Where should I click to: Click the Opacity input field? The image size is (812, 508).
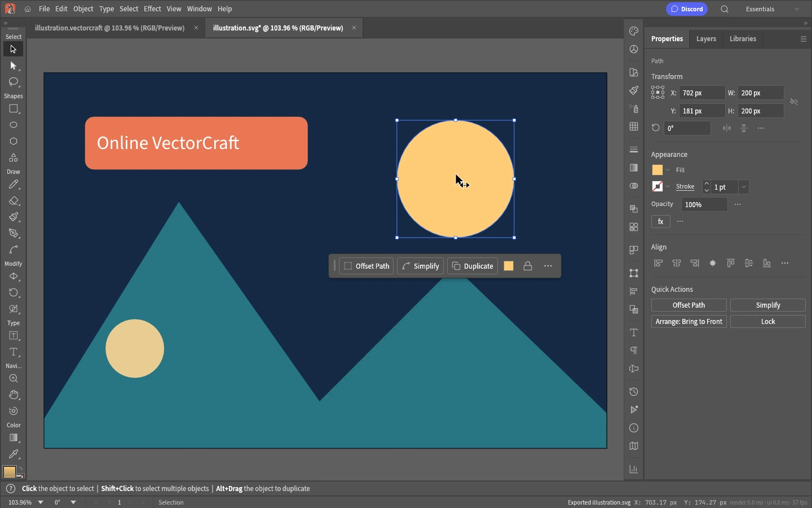tap(704, 204)
